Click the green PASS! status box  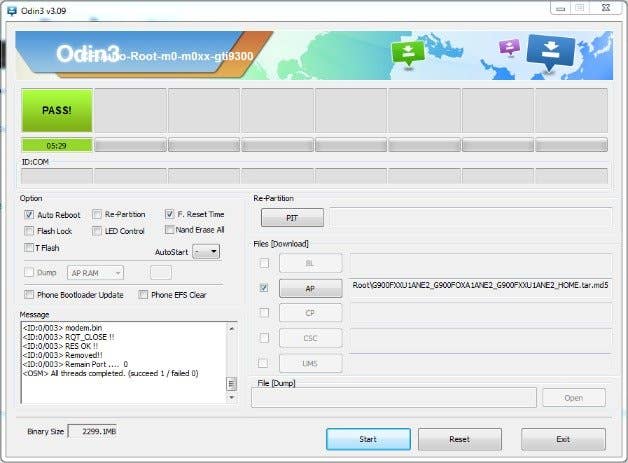[56, 110]
